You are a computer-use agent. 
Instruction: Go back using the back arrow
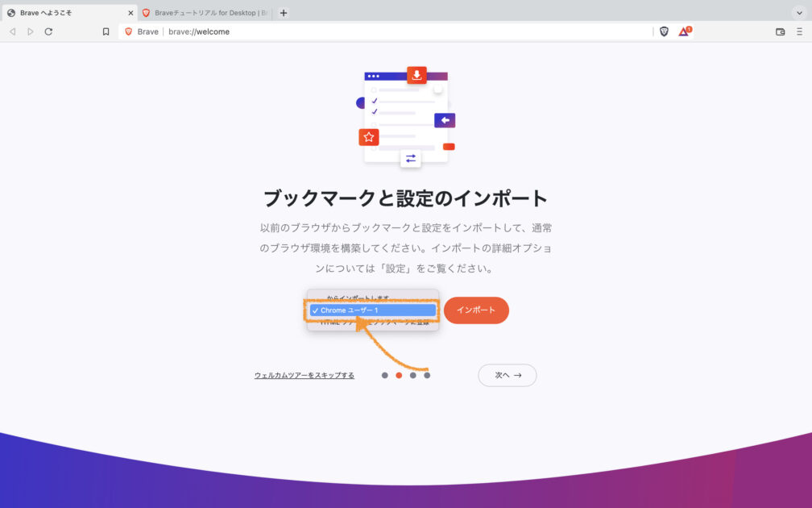pyautogui.click(x=12, y=31)
